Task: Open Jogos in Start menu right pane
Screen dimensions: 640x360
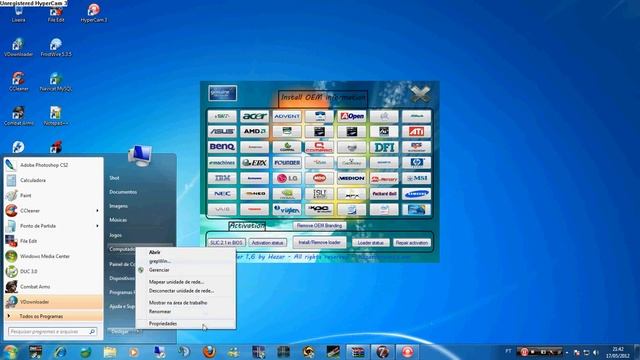Action: [116, 235]
